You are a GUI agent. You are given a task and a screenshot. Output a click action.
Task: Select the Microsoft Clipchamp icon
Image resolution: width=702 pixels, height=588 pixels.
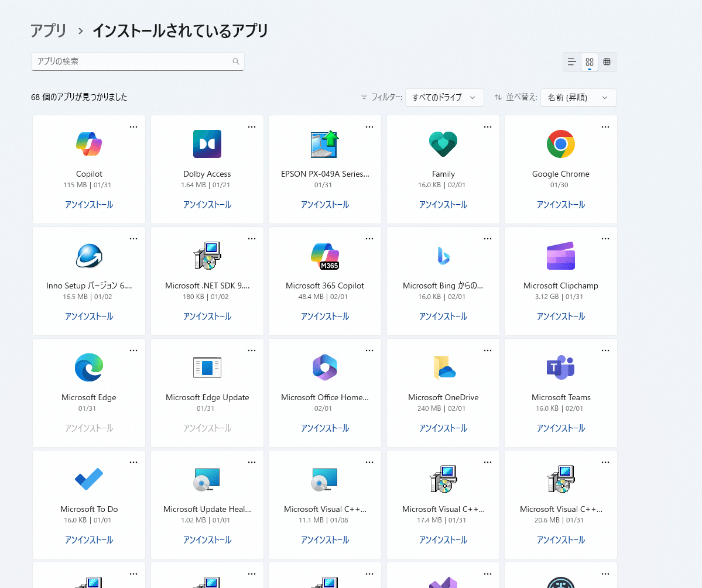pyautogui.click(x=560, y=255)
